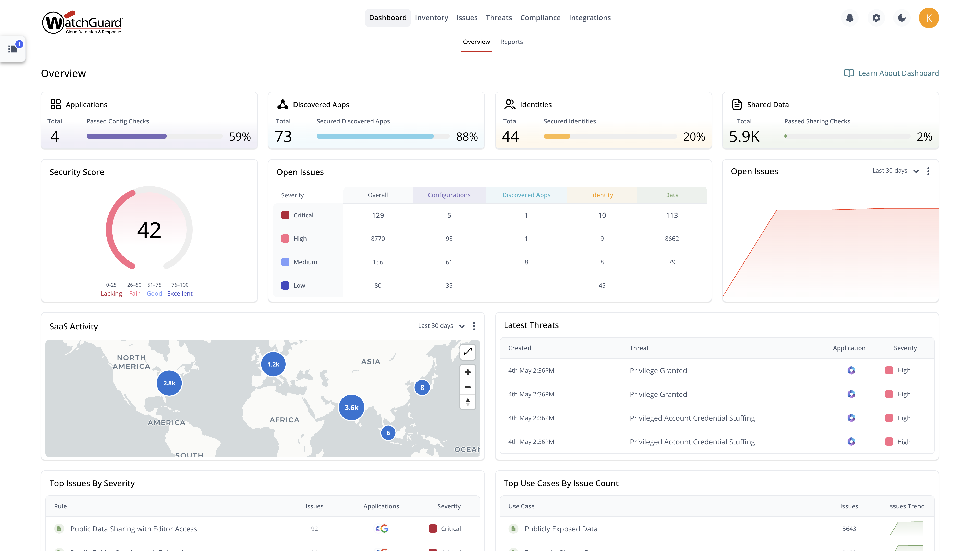Image resolution: width=980 pixels, height=551 pixels.
Task: Open the notifications bell
Action: [x=850, y=18]
